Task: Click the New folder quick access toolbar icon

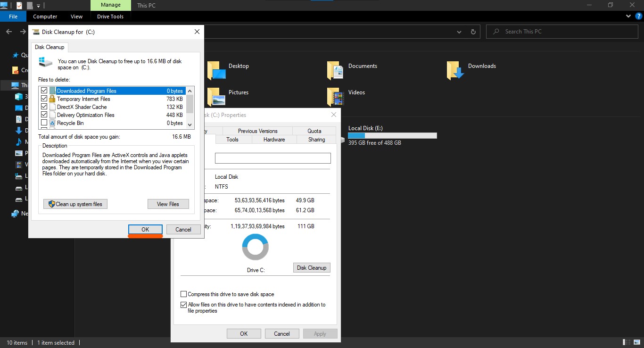Action: [30, 5]
